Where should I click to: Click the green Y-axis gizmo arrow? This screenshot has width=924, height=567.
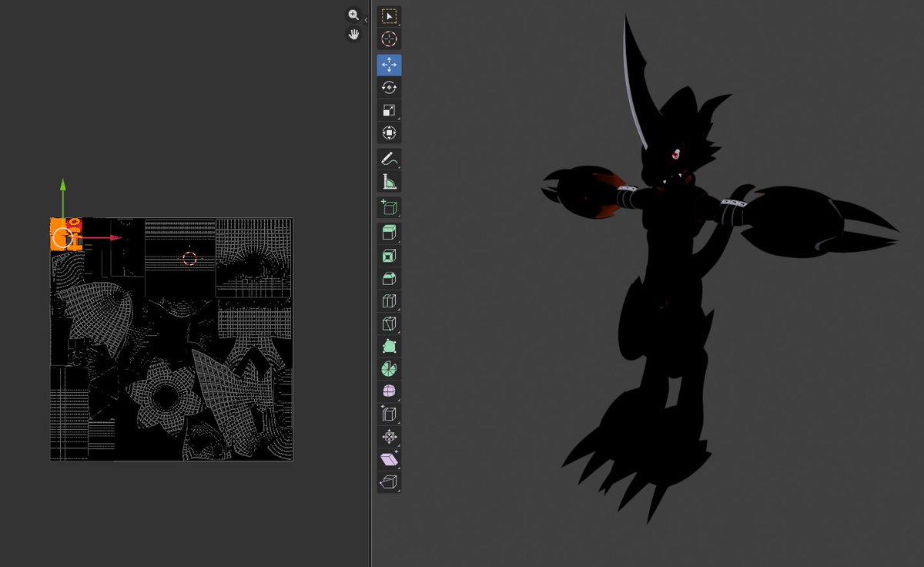(63, 185)
